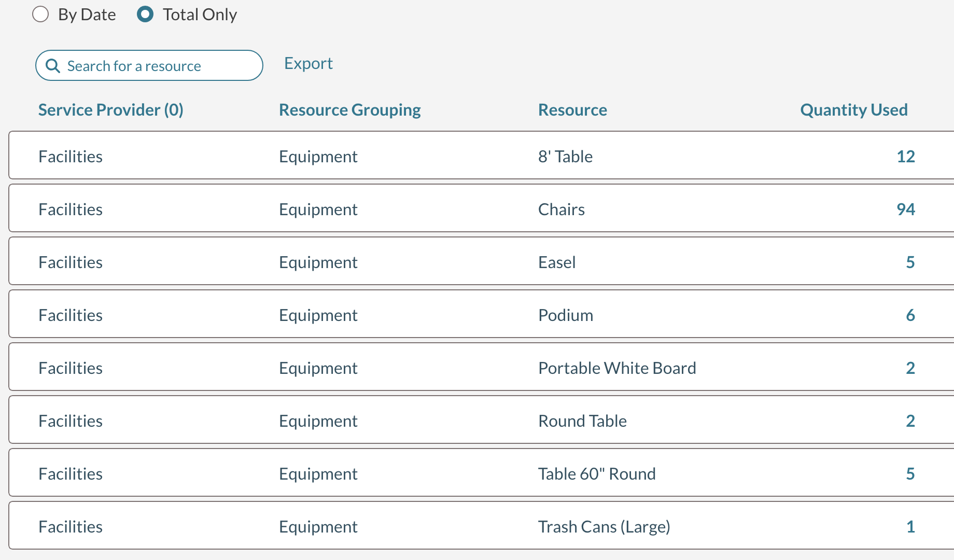Click Equipment in the 8' Table row
The image size is (954, 560).
[318, 156]
